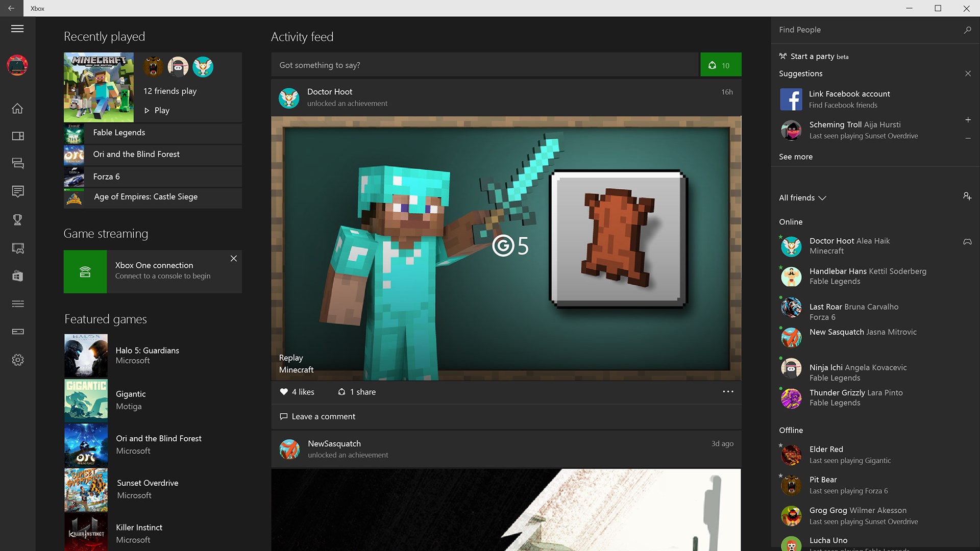The image size is (980, 551).
Task: Click the Find People search icon
Action: (x=968, y=30)
